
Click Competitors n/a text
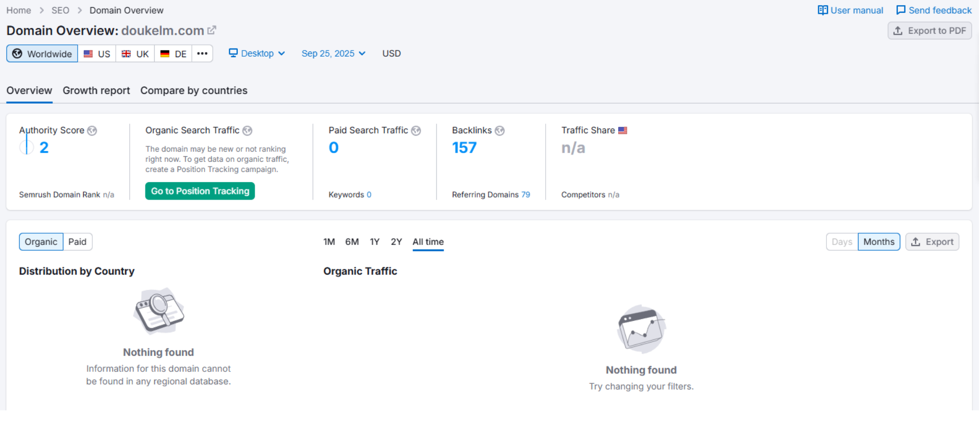(x=591, y=194)
